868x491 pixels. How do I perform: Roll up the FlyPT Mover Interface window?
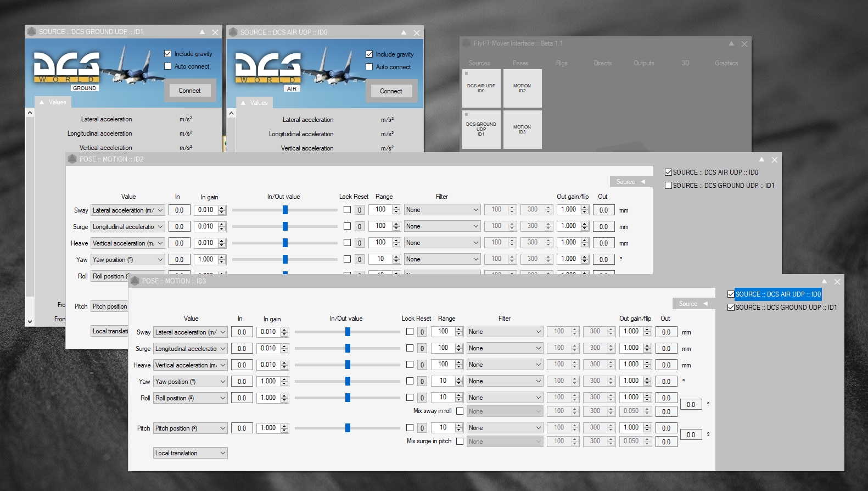point(731,43)
